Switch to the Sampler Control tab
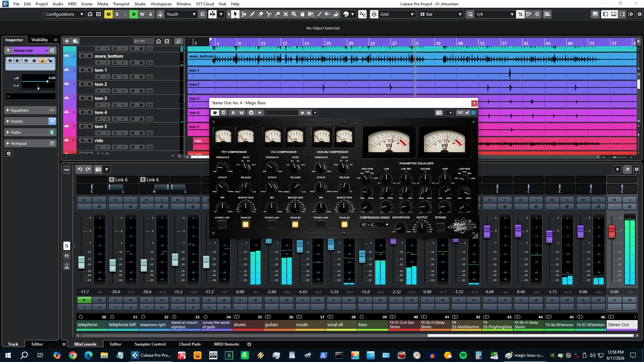This screenshot has height=362, width=644. [150, 344]
